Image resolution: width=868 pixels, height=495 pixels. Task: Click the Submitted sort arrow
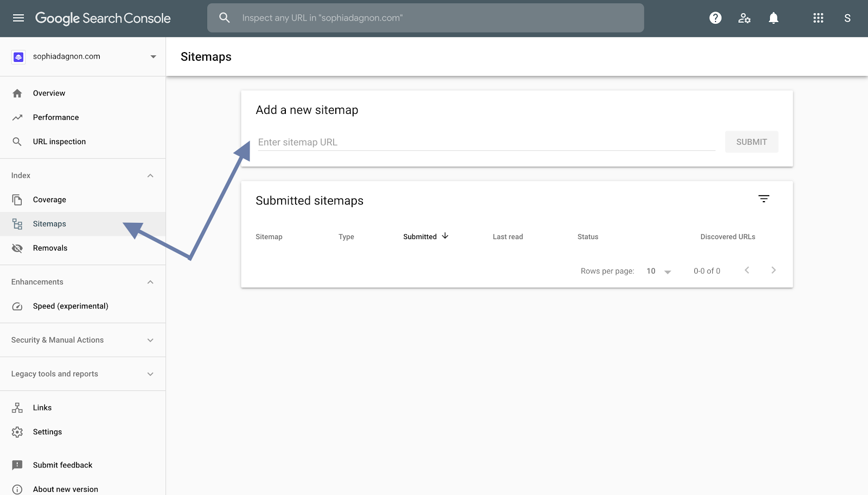tap(445, 236)
